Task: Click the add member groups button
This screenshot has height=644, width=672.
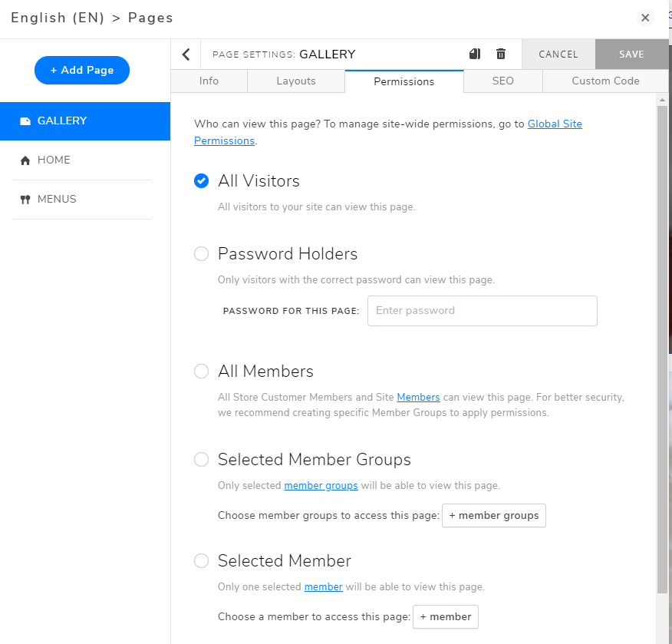Action: tap(494, 516)
